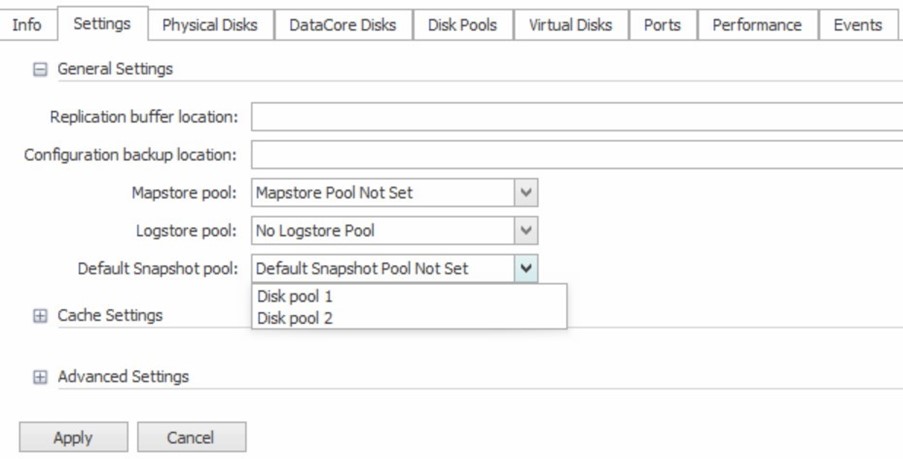Image resolution: width=903 pixels, height=459 pixels.
Task: Switch to the Physical Disks tab
Action: tap(209, 25)
